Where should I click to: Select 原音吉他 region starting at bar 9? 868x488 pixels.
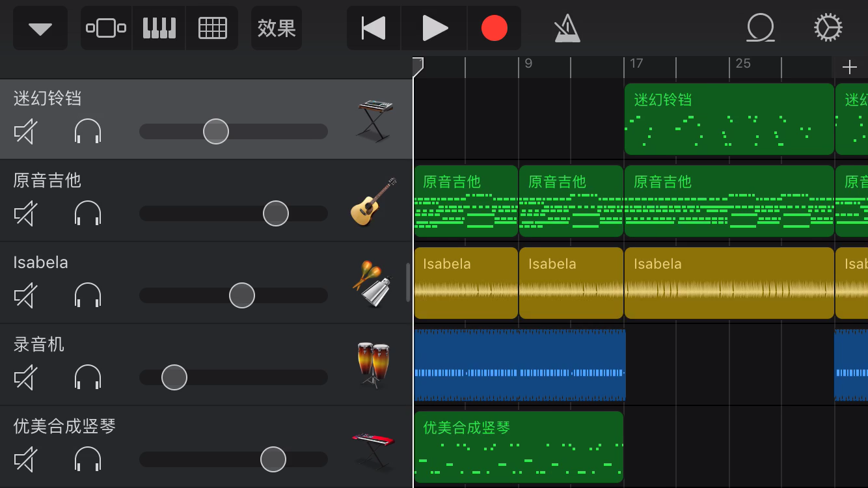[x=571, y=201]
